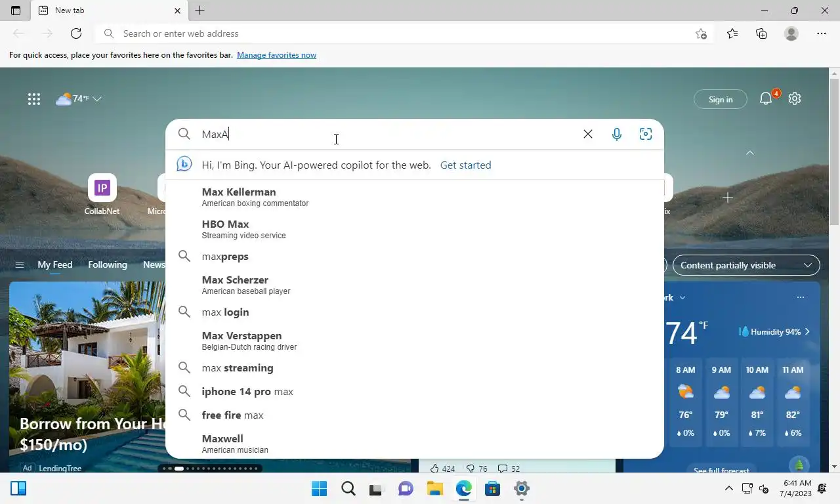The width and height of the screenshot is (840, 504).
Task: Select Max Scherzer suggestion
Action: click(415, 285)
